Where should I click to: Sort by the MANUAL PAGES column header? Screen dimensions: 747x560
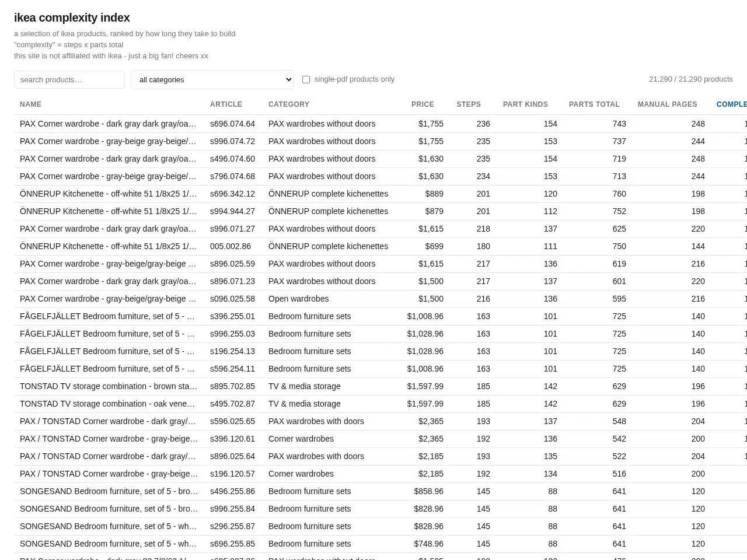click(x=668, y=104)
